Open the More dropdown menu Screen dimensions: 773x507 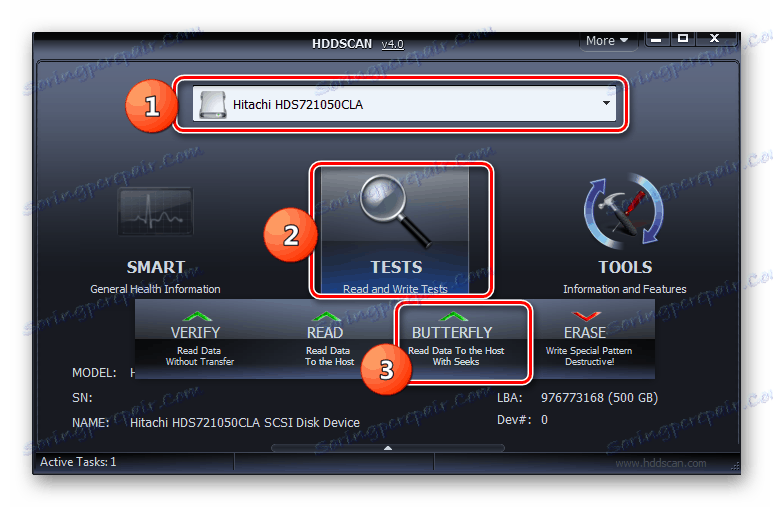(x=607, y=41)
